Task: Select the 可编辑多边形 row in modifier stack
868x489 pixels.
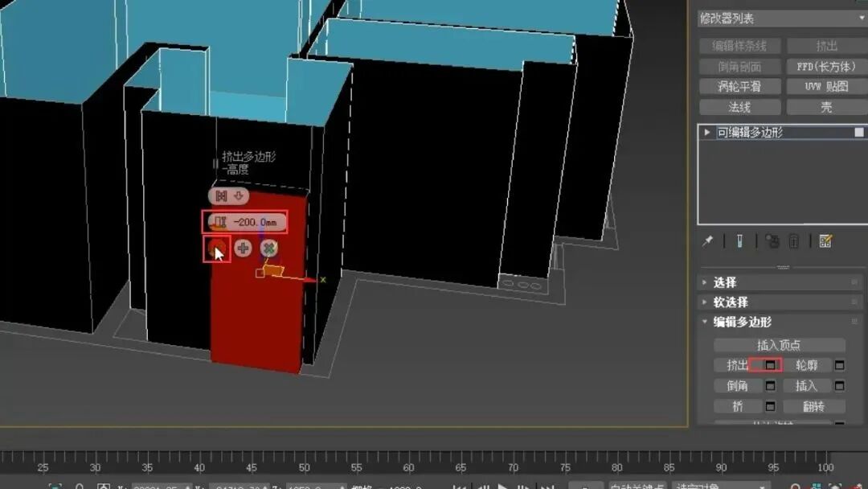Action: coord(782,133)
